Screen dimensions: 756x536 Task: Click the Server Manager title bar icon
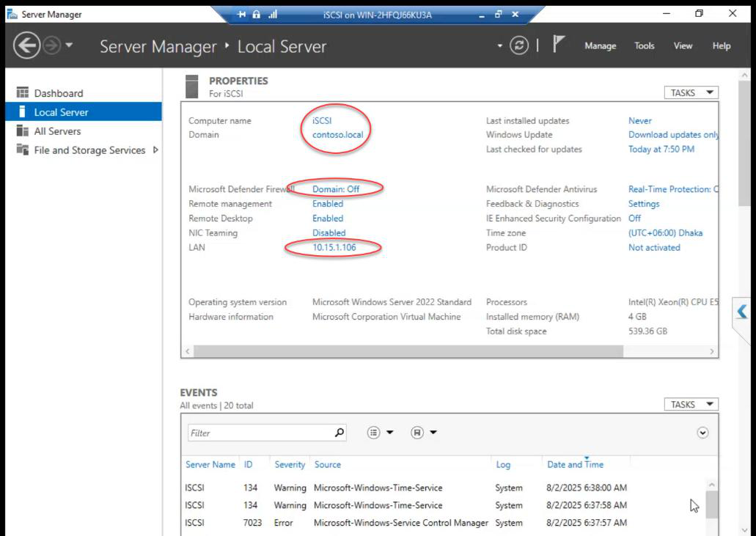[x=12, y=14]
